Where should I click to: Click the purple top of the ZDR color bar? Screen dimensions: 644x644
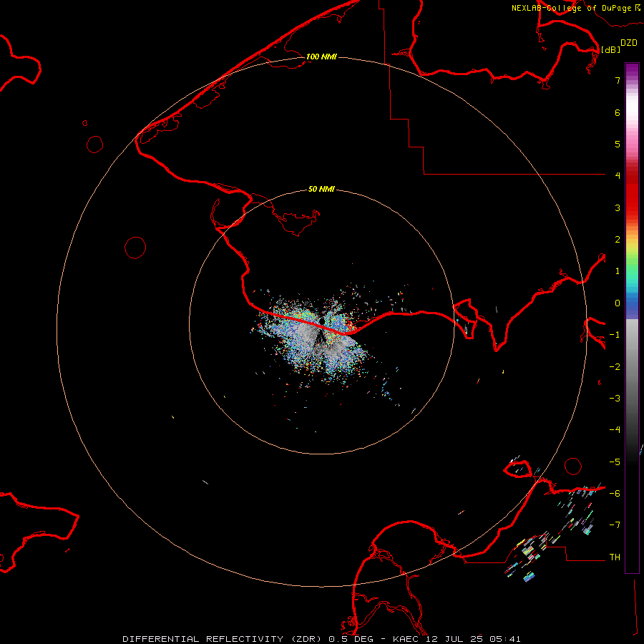[x=632, y=70]
